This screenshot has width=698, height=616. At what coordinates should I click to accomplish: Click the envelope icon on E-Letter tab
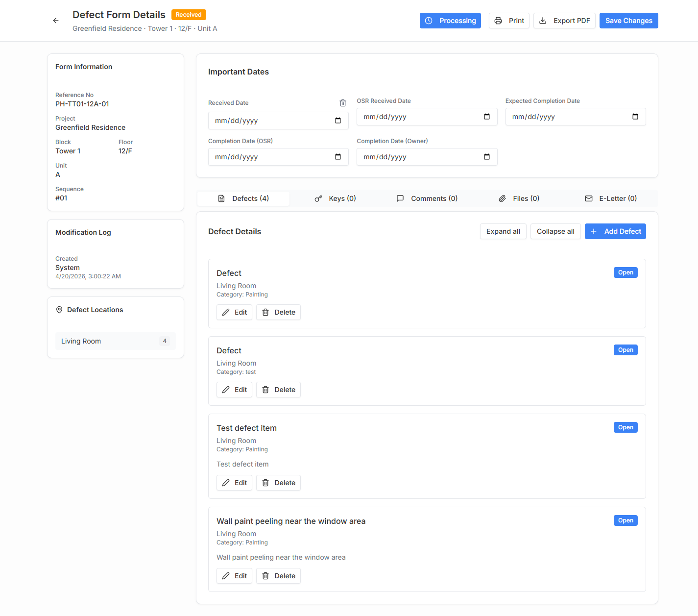(x=589, y=198)
